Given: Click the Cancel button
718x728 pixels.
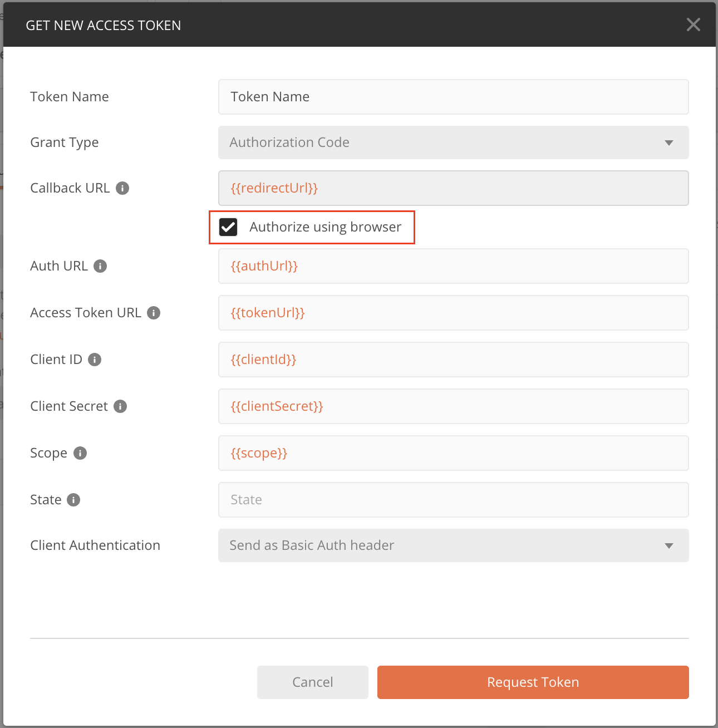Looking at the screenshot, I should (x=312, y=682).
